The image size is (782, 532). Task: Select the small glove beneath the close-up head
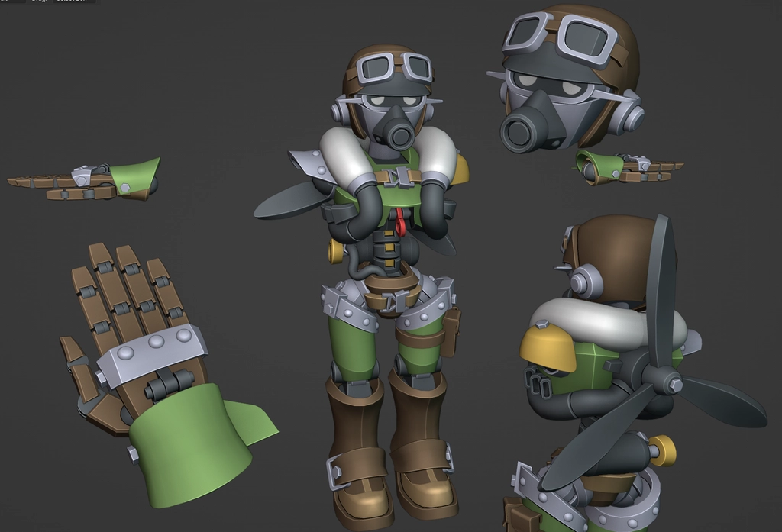click(628, 167)
